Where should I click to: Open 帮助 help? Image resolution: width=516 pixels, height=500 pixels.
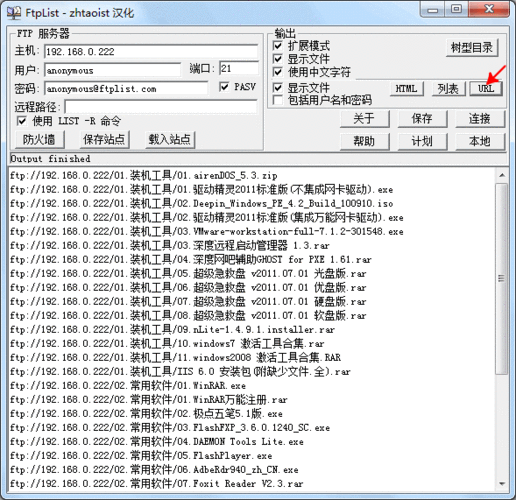pos(364,141)
